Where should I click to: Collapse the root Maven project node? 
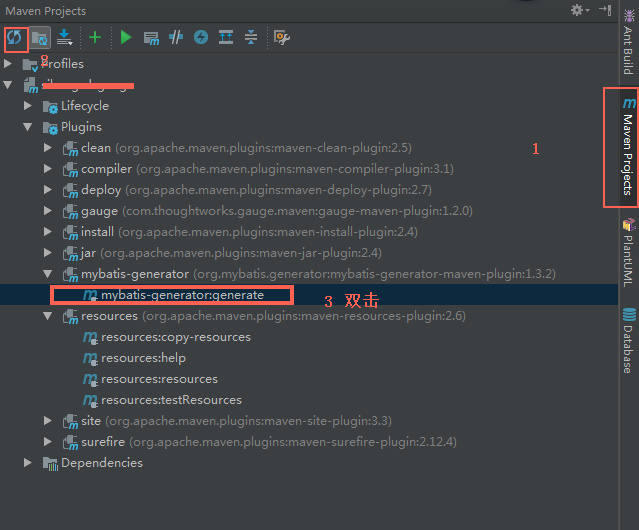tap(8, 85)
